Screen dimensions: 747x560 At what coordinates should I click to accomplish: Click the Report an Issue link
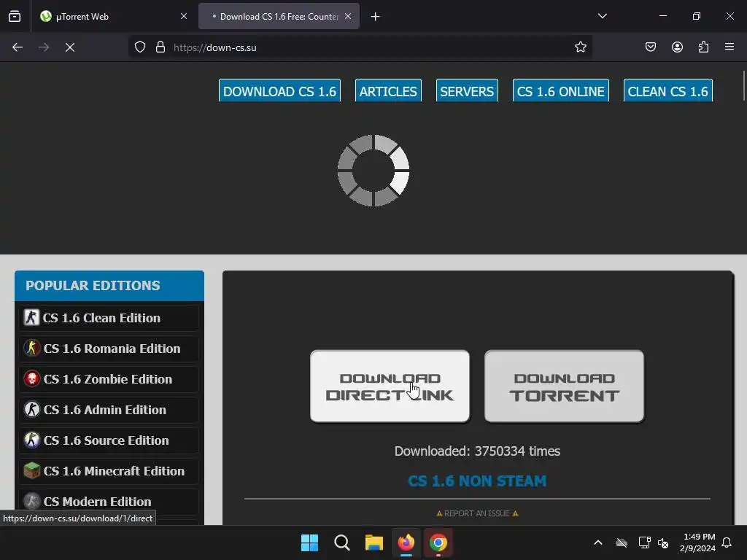(x=477, y=513)
